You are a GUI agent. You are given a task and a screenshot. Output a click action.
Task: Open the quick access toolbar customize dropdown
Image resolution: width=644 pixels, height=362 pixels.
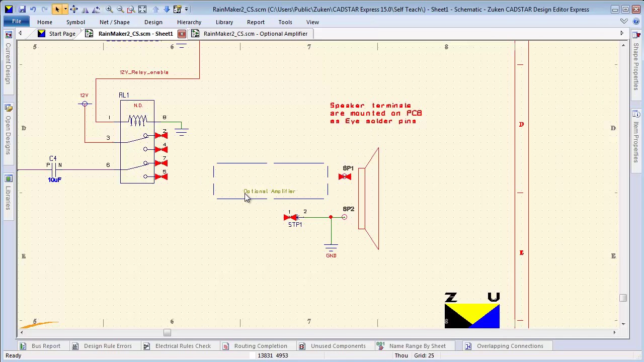point(187,9)
